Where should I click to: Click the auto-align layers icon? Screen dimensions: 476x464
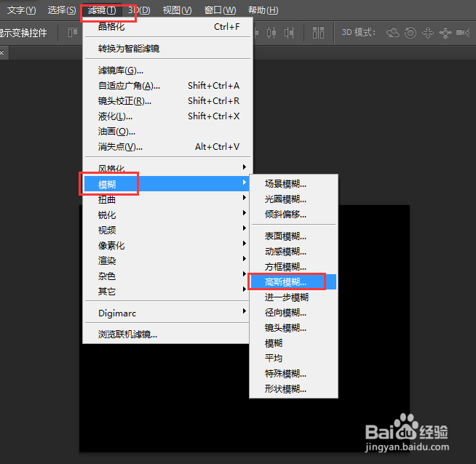[318, 33]
